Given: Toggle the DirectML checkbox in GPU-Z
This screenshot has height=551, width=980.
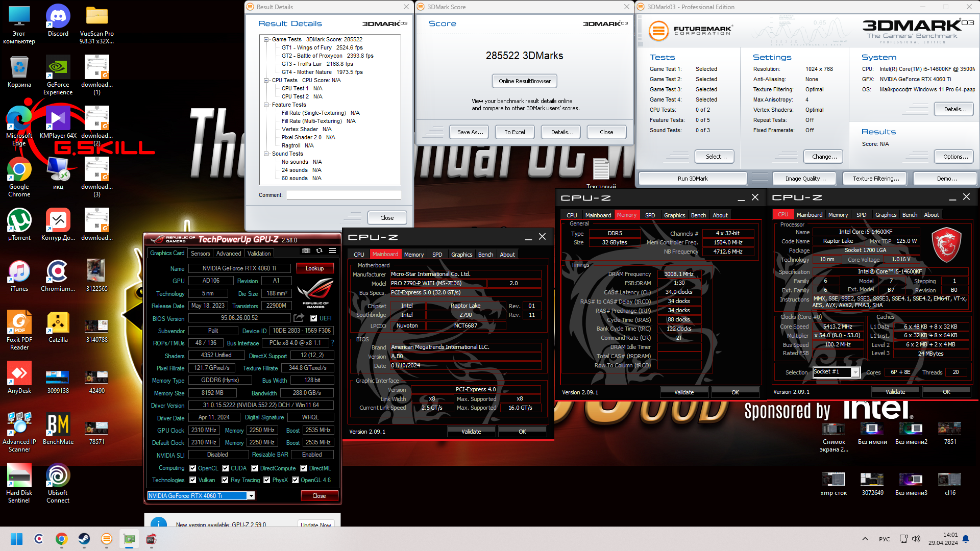Looking at the screenshot, I should click(x=303, y=468).
